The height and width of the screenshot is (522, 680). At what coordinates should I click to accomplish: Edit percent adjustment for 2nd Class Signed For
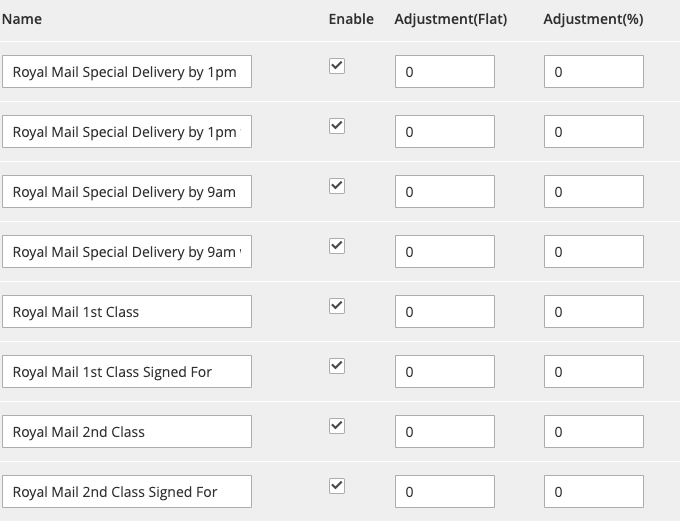(x=594, y=492)
